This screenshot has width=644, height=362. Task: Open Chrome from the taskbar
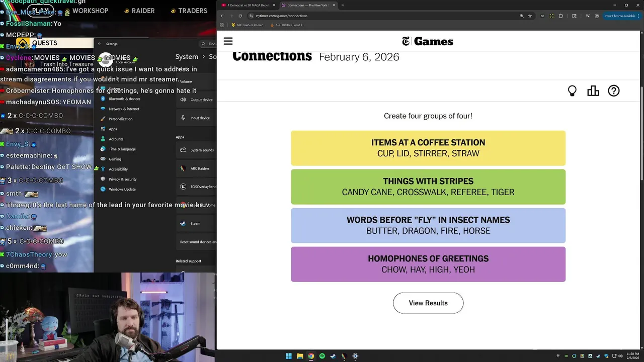(311, 356)
